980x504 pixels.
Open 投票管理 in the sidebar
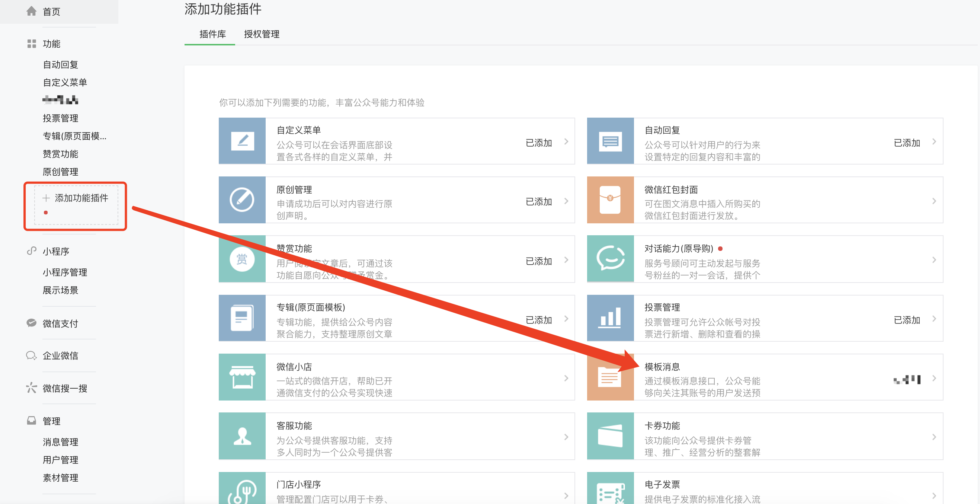61,118
